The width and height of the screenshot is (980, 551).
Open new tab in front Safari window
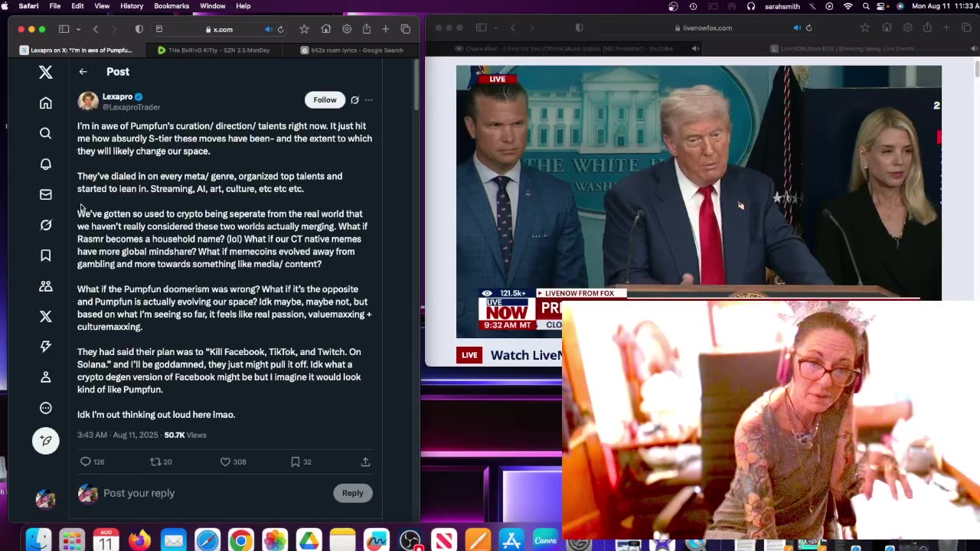(x=386, y=29)
